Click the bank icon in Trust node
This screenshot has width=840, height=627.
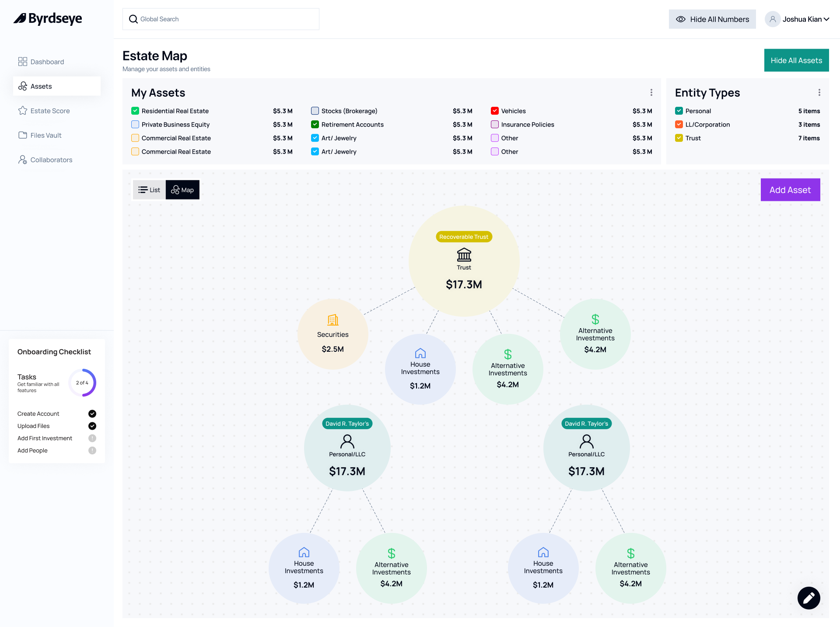click(464, 255)
